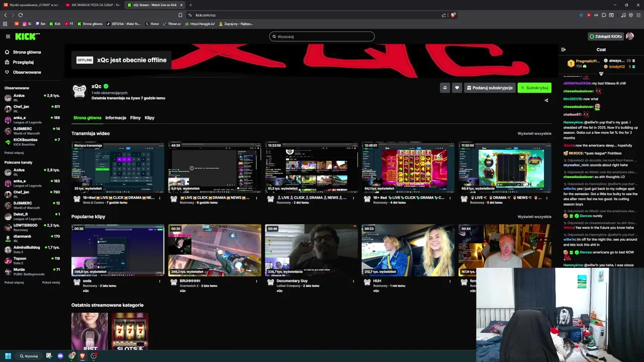Click the Windows Start button
This screenshot has width=644, height=362.
8,356
